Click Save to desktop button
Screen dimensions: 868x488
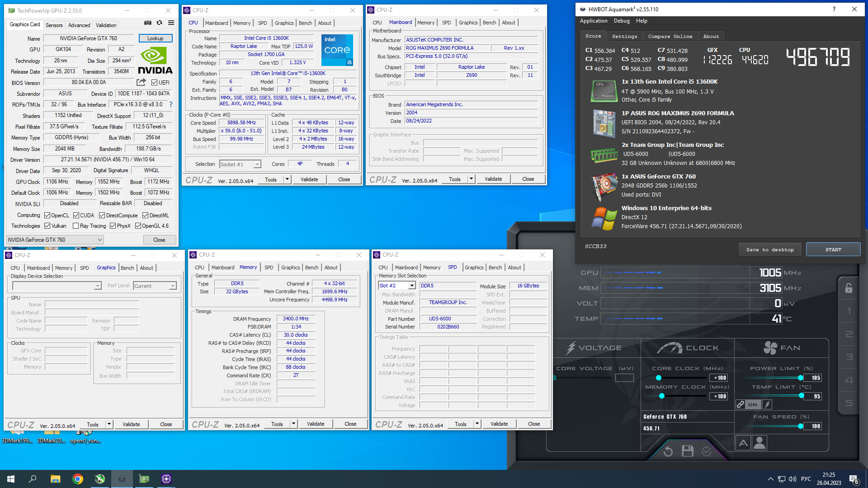(x=770, y=249)
